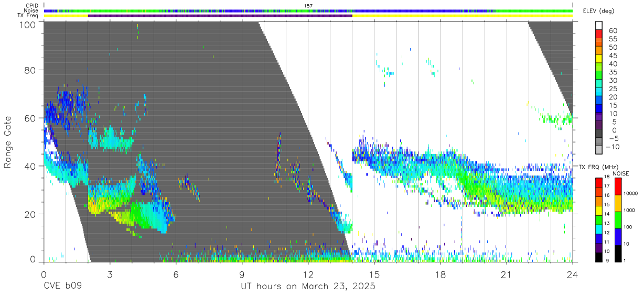This screenshot has width=644, height=297.
Task: Click the '30' tick on elevation colorbar
Action: click(x=613, y=81)
